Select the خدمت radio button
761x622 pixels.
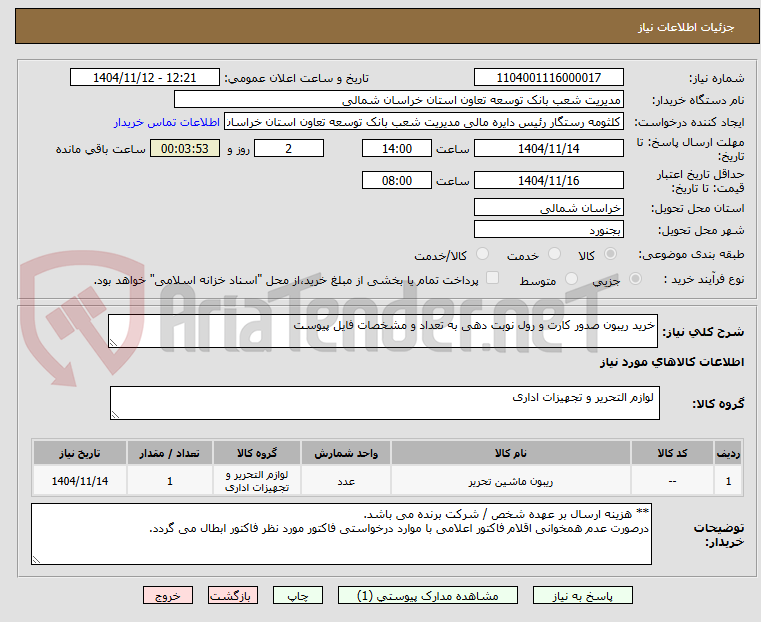[554, 254]
